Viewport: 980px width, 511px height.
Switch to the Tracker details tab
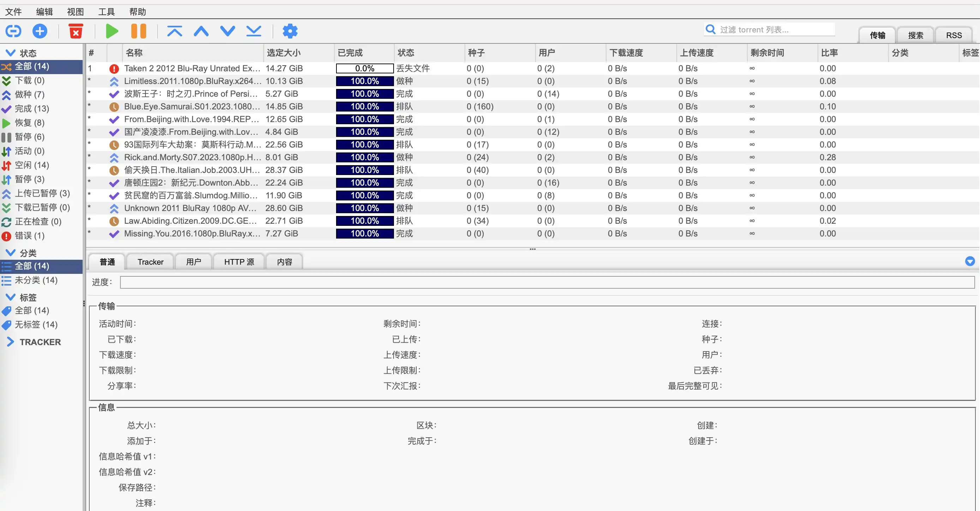[150, 262]
